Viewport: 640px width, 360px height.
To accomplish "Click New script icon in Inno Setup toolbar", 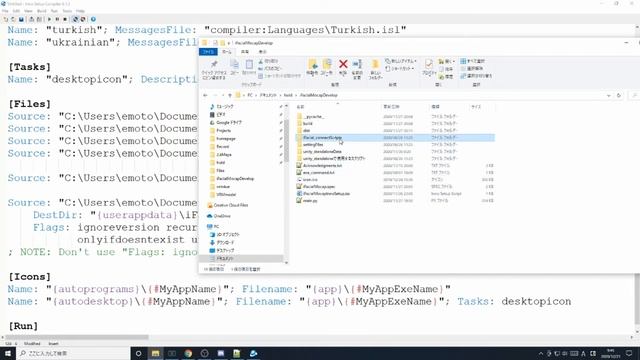I will (x=6, y=19).
